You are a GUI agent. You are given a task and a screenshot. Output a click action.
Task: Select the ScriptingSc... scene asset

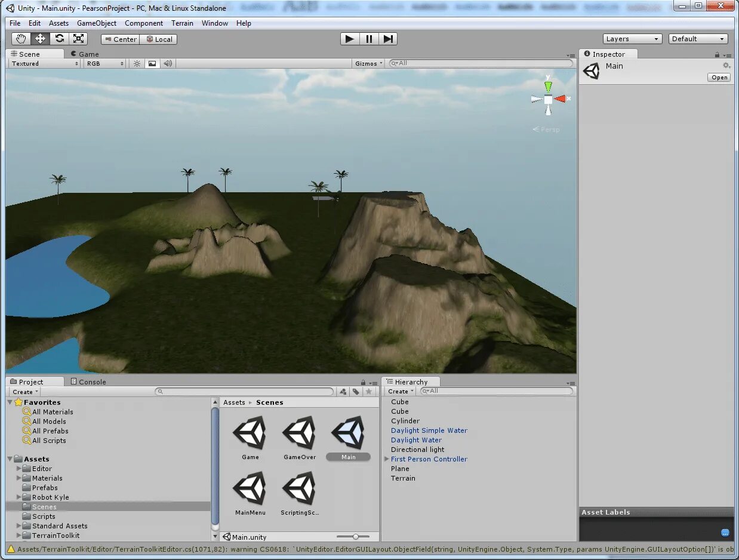[300, 494]
